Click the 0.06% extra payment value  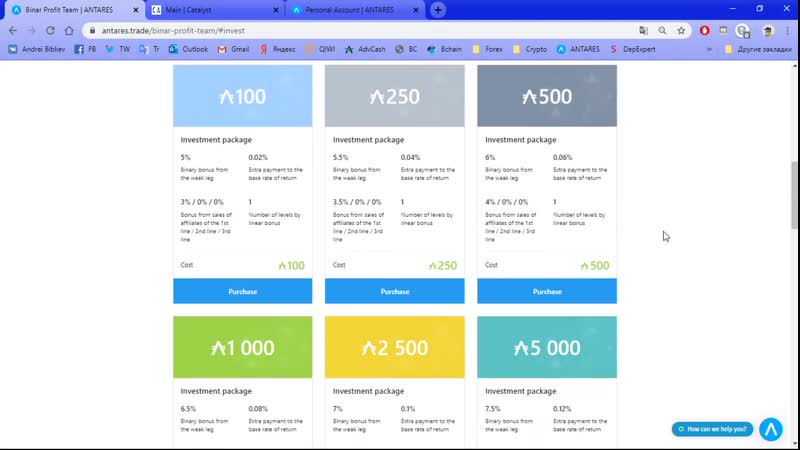point(562,157)
